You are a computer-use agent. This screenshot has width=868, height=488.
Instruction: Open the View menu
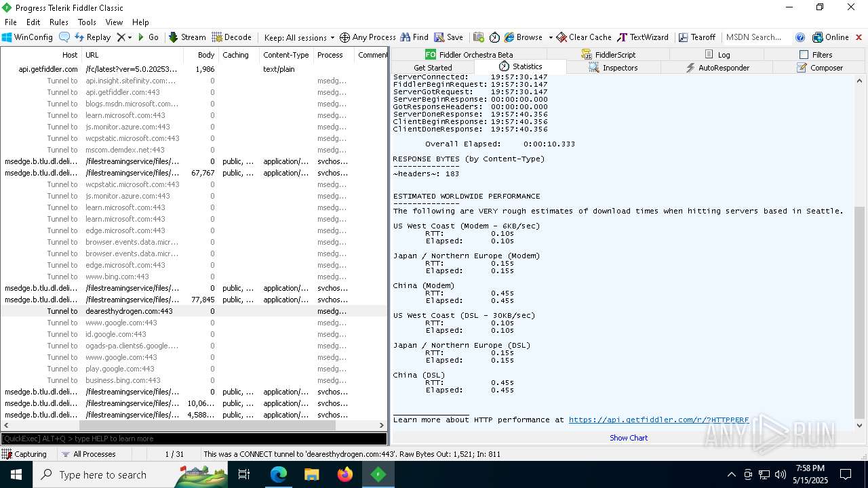click(114, 22)
